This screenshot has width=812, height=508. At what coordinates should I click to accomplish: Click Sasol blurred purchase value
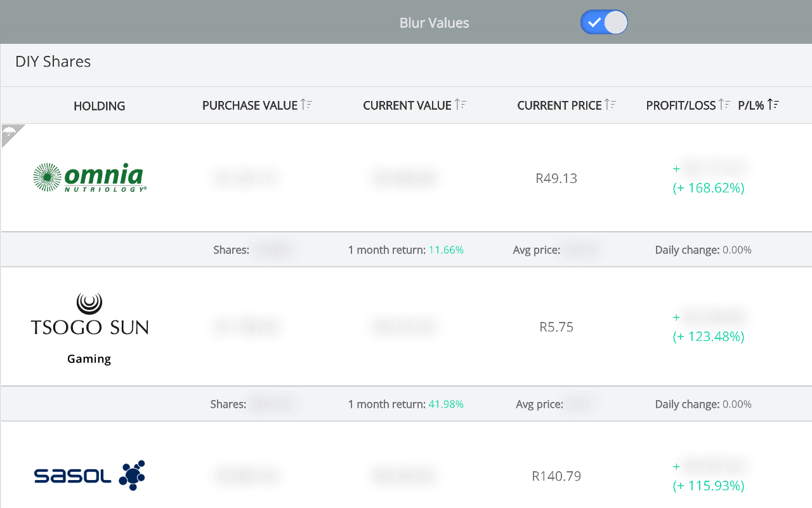(246, 476)
